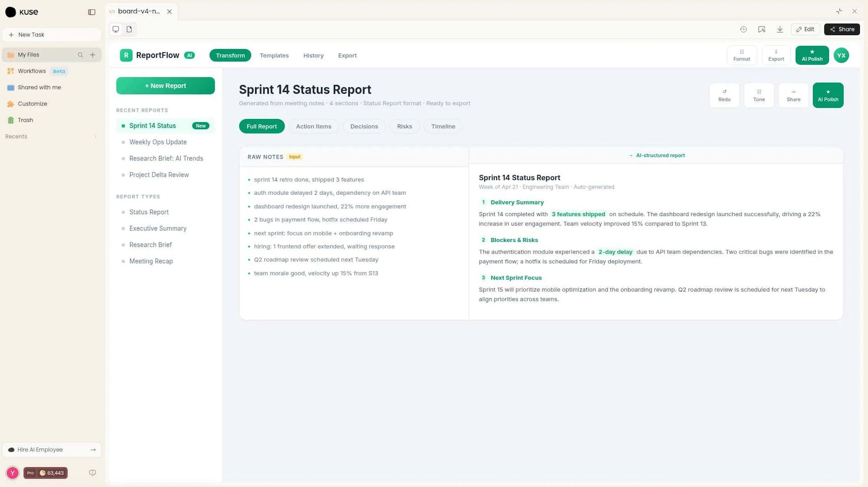The height and width of the screenshot is (487, 868).
Task: Open the Export tab in navigation
Action: 347,55
